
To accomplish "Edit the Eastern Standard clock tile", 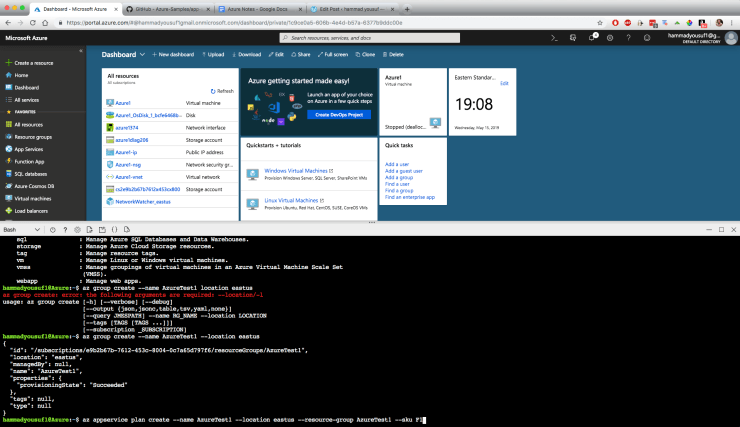I will (504, 84).
